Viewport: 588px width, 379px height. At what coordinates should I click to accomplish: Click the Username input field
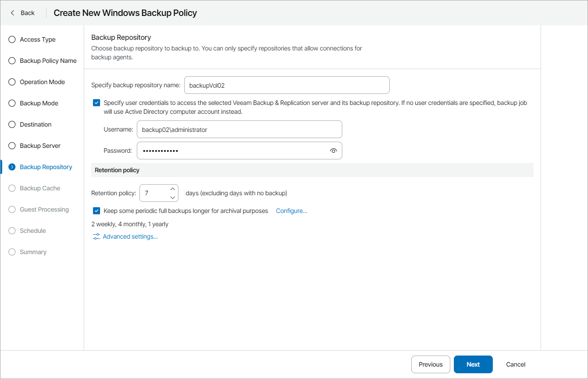coord(239,129)
